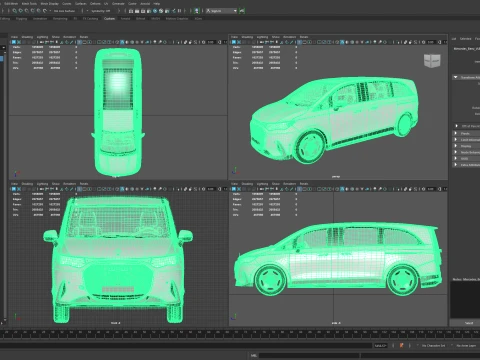480x360 pixels.
Task: Toggle highlighted shading mode icon in top panel
Action: (x=122, y=42)
